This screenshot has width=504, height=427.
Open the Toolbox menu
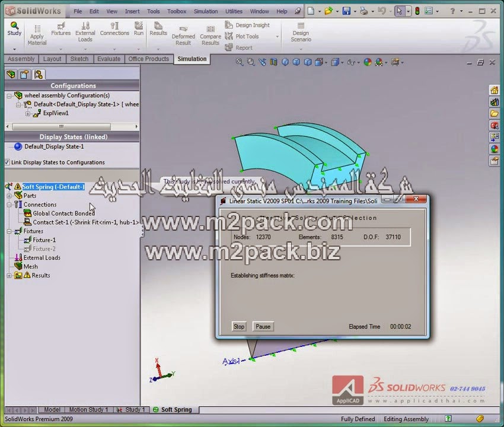177,11
